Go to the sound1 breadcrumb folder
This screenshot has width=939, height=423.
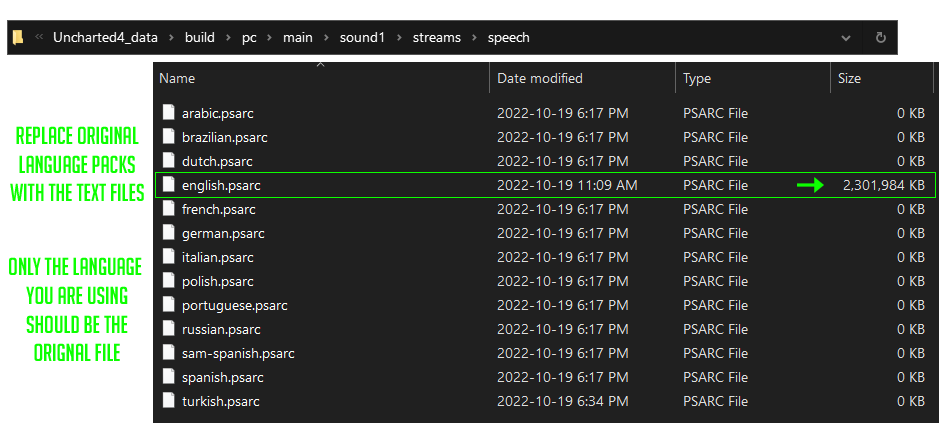tap(362, 38)
